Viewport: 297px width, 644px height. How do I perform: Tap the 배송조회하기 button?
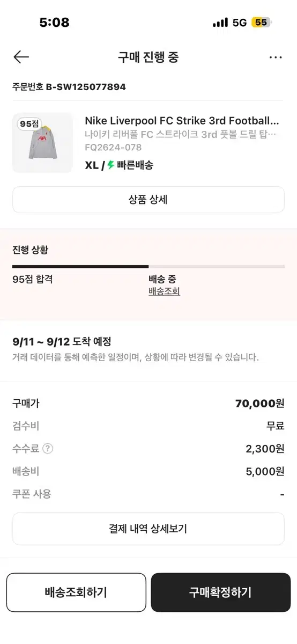76,592
